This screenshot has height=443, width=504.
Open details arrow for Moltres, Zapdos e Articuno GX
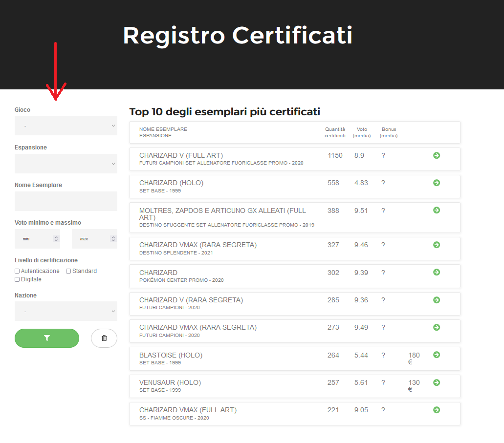(436, 210)
